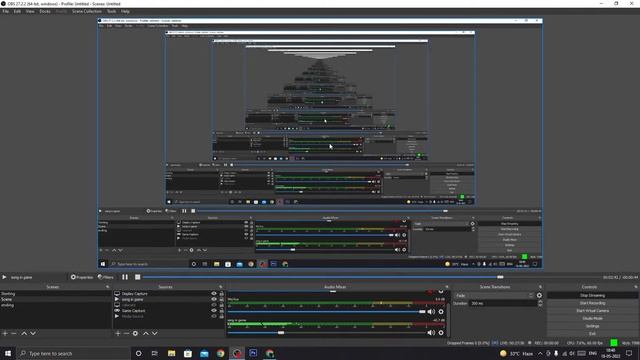640x360 pixels.
Task: Pop out the Audio Mixer dock
Action: tap(447, 287)
